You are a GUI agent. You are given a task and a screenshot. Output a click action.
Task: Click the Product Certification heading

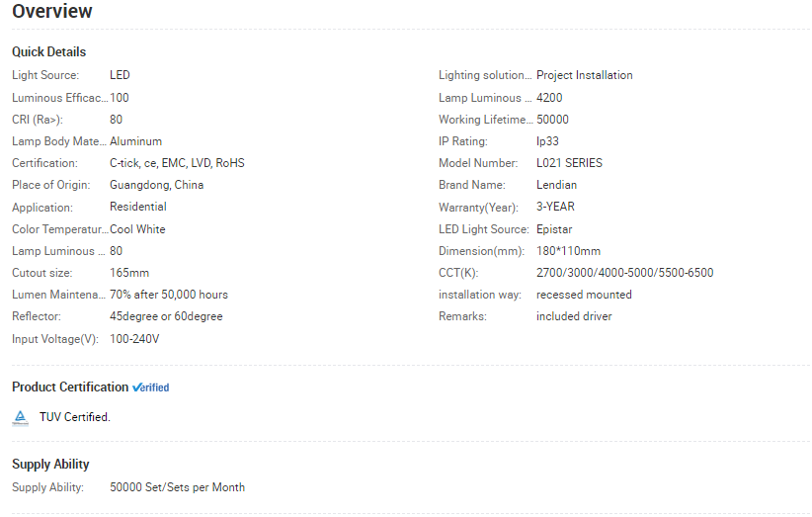pos(70,387)
